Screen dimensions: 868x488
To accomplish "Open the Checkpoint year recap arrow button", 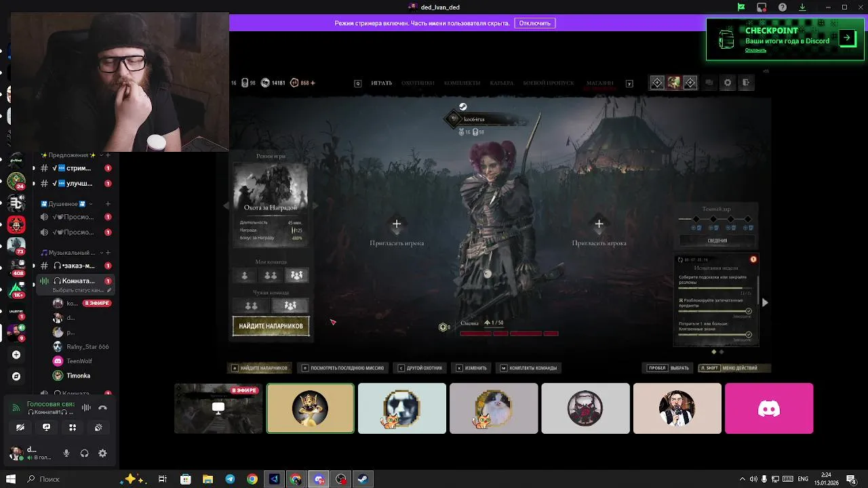I will coord(847,38).
